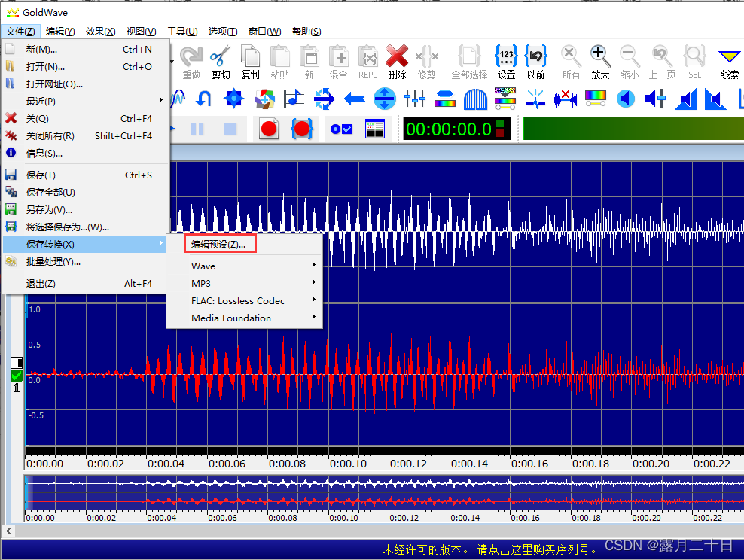Select Batch Processing (批量处理) menu entry
Image resolution: width=744 pixels, height=560 pixels.
tap(86, 262)
